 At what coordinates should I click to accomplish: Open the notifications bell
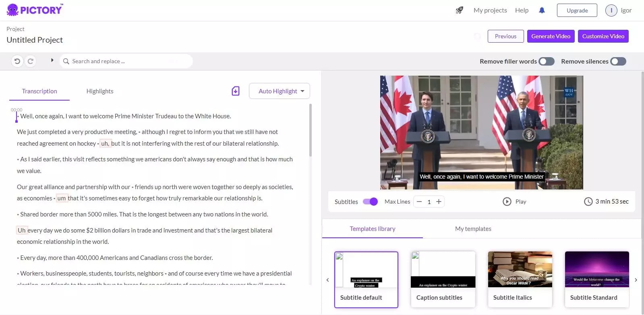542,10
